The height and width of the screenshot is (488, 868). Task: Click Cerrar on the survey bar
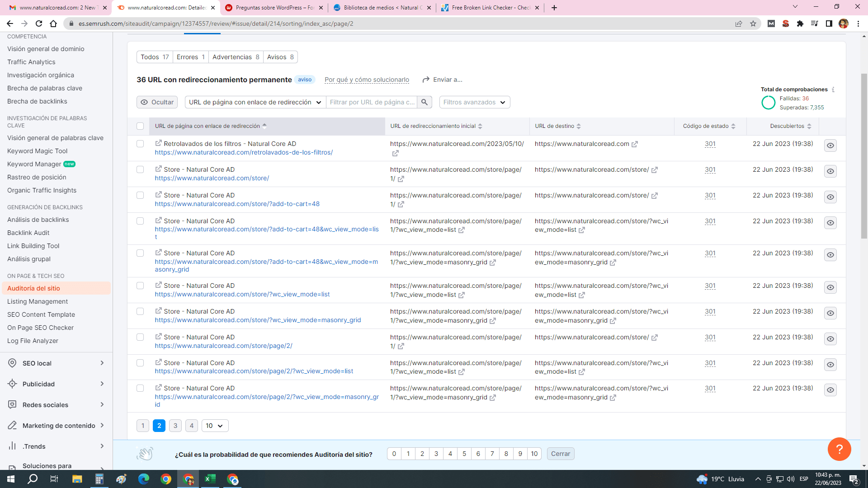pos(561,454)
